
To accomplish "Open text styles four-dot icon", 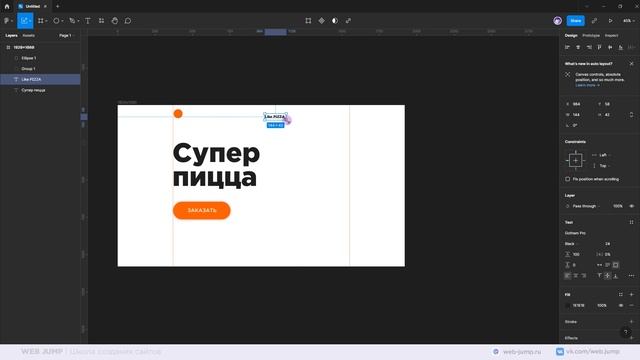I will tap(631, 222).
